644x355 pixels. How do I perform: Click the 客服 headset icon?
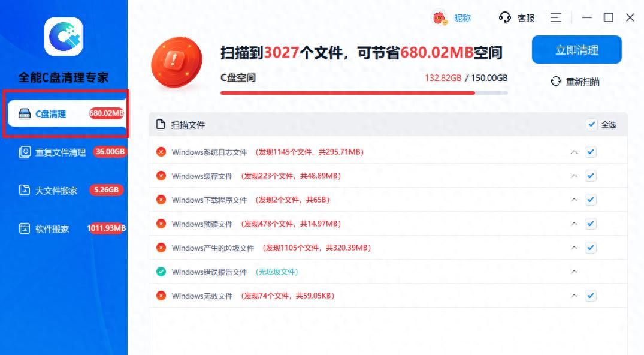(505, 17)
